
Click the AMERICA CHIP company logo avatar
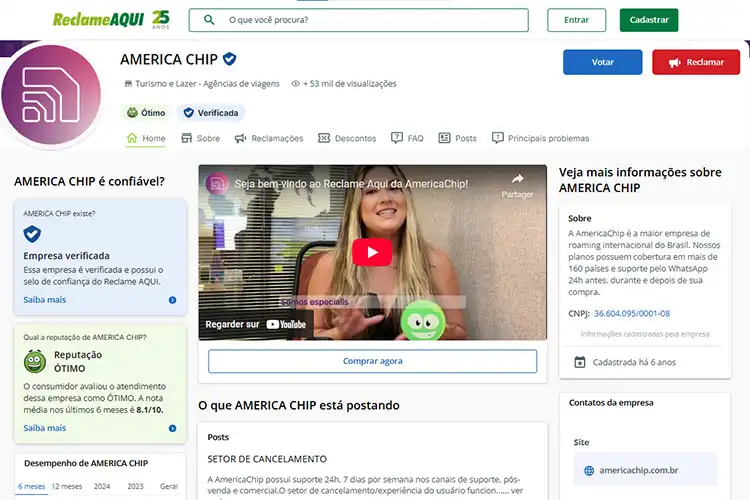51,94
